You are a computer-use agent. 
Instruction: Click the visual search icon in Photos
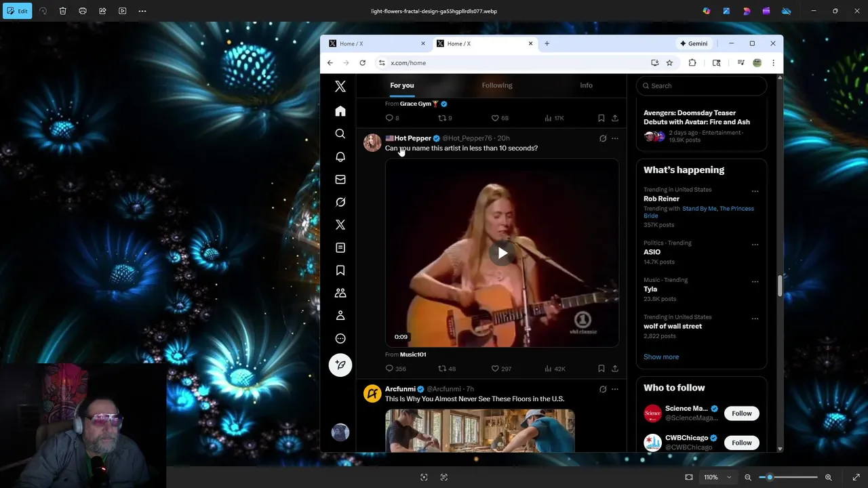click(424, 477)
